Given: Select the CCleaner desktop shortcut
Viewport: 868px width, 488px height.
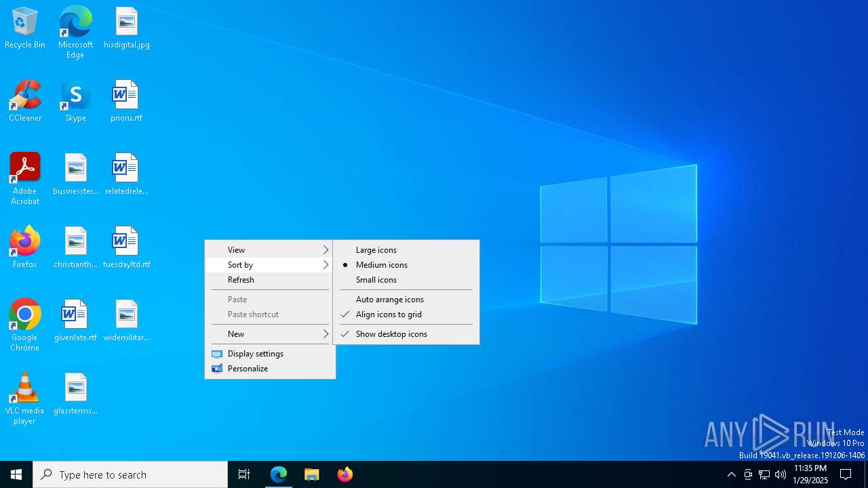Looking at the screenshot, I should click(25, 102).
